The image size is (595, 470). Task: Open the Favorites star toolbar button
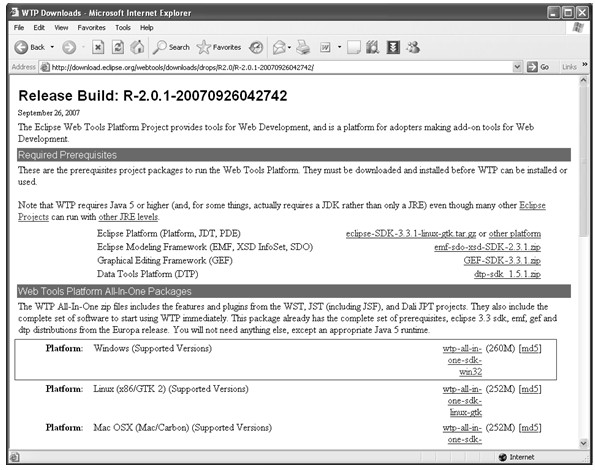[x=219, y=47]
